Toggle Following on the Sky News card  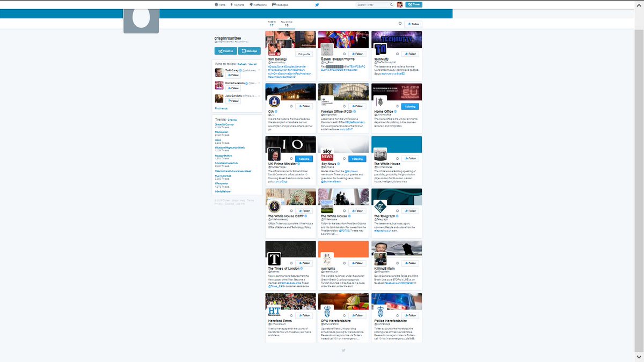click(x=356, y=159)
